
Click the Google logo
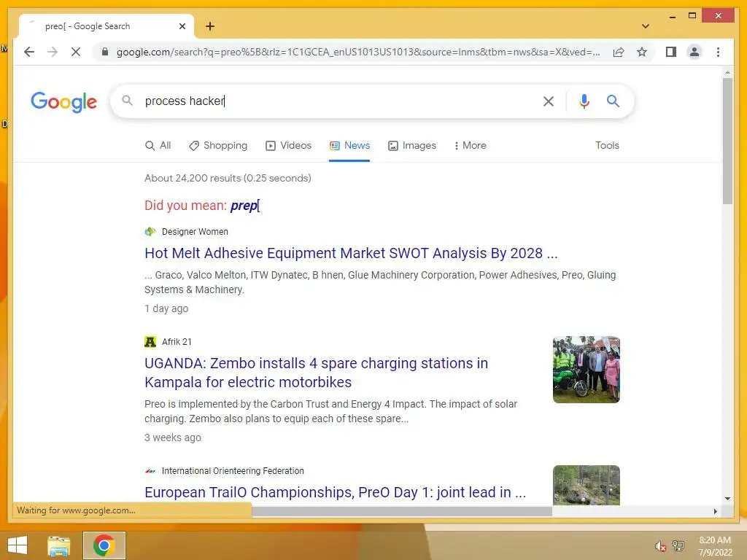(64, 102)
